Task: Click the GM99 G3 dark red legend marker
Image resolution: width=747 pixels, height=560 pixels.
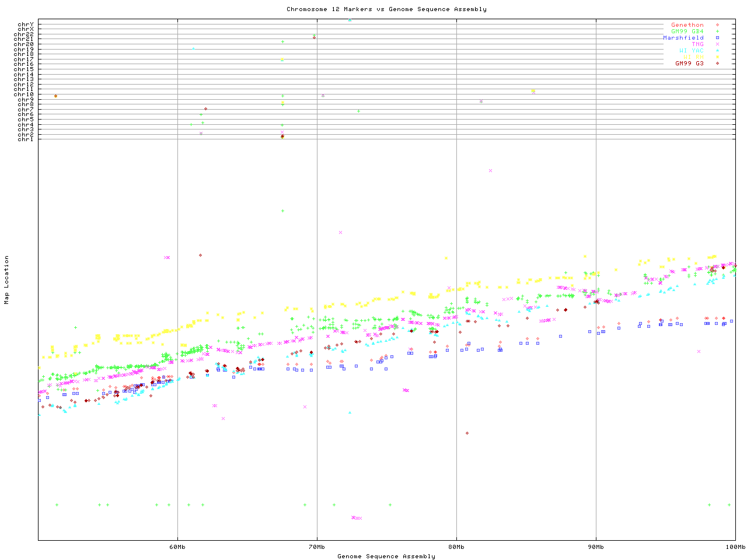Action: [x=717, y=63]
